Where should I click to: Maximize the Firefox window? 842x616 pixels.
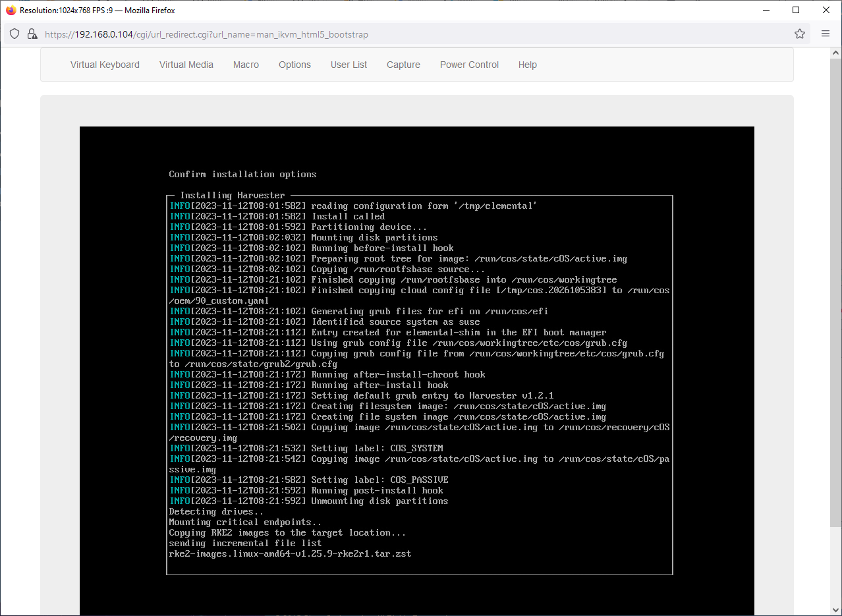tap(796, 11)
